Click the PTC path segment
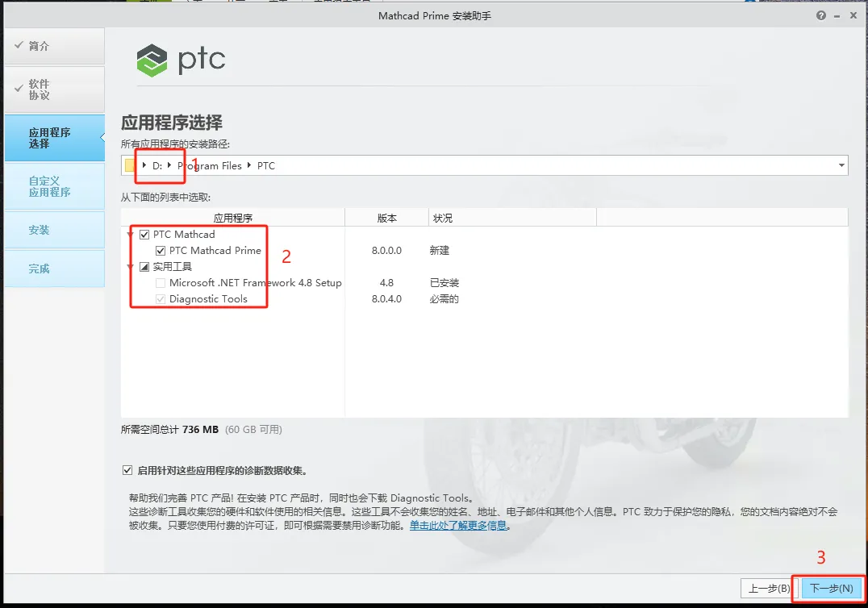This screenshot has width=868, height=608. pyautogui.click(x=265, y=165)
